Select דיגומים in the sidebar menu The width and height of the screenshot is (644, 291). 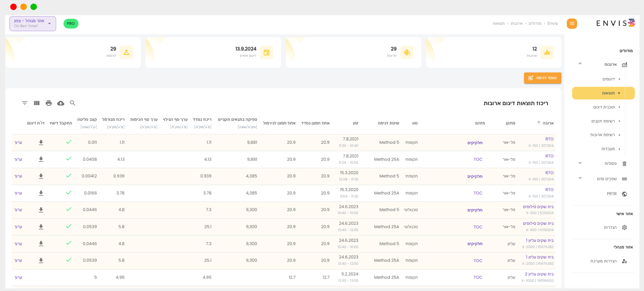[x=608, y=79]
